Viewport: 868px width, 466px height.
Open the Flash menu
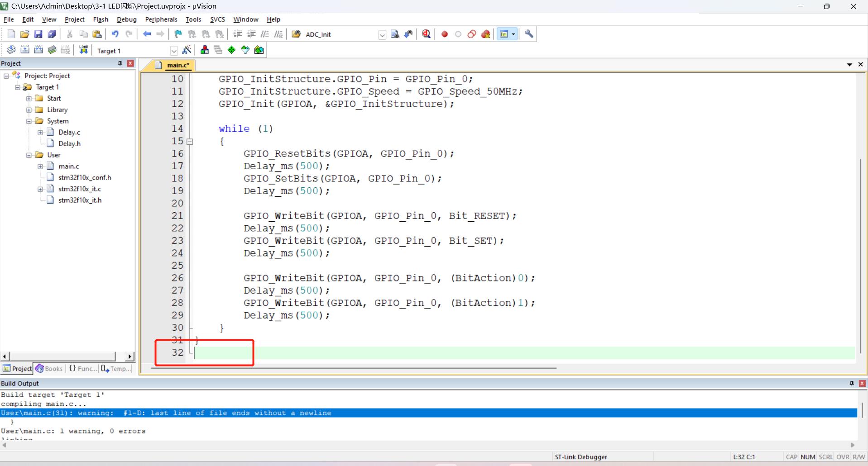tap(101, 19)
